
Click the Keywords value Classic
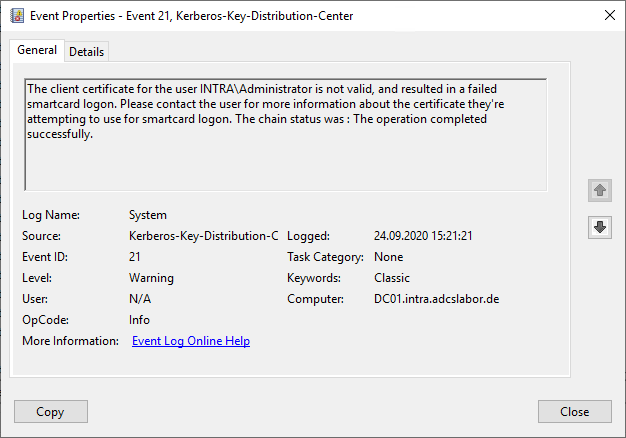pos(391,278)
